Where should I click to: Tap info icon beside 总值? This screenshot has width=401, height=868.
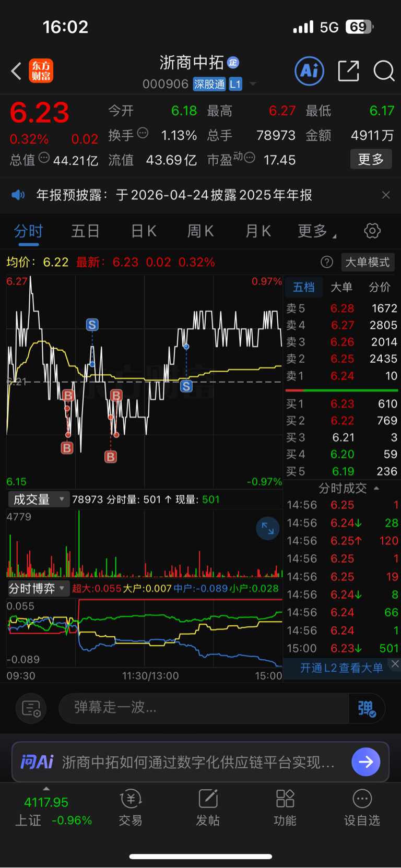point(44,157)
